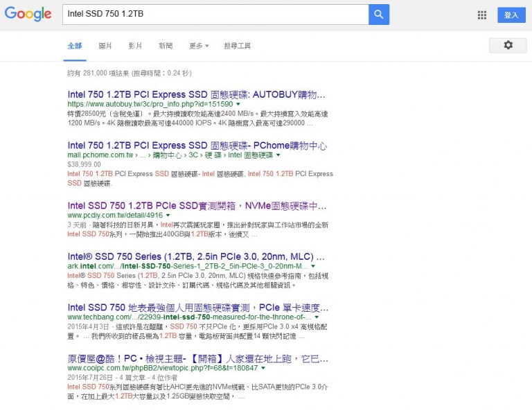Focus the search box with Intel SSD 750 1.2TB
The image size is (532, 413).
[x=215, y=15]
